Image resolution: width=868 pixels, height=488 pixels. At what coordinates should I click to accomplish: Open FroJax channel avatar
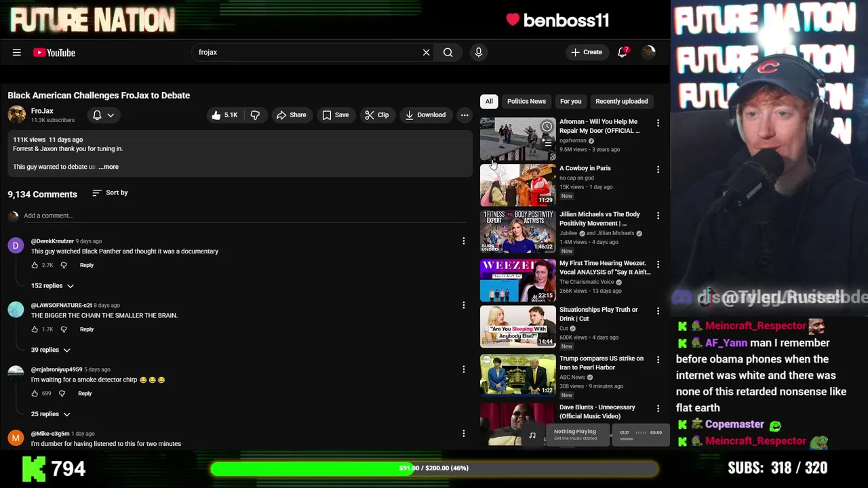click(x=17, y=115)
